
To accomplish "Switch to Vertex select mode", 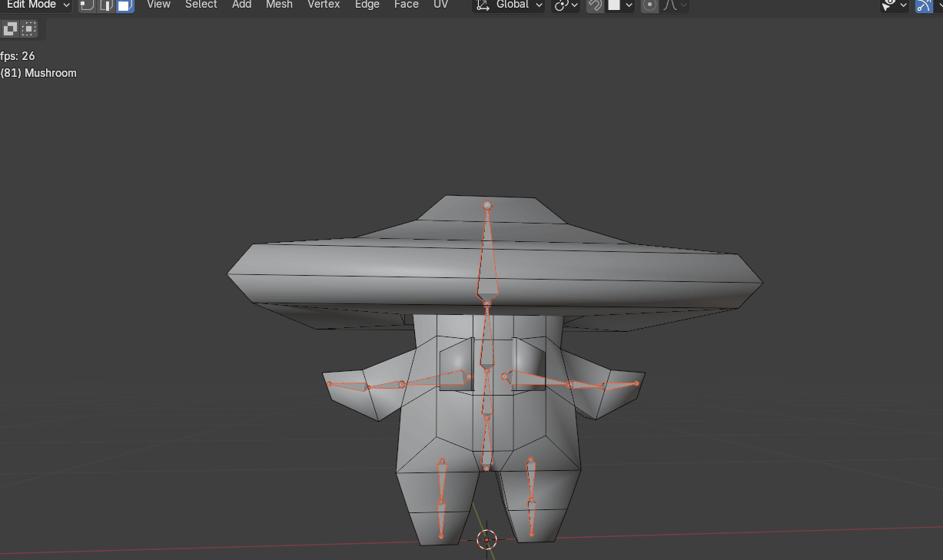I will (88, 5).
